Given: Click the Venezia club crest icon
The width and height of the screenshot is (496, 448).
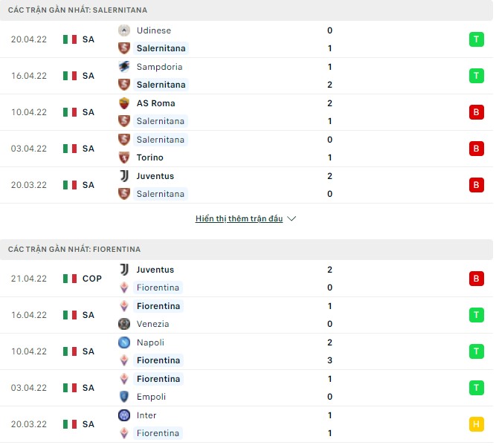Looking at the screenshot, I should point(124,324).
